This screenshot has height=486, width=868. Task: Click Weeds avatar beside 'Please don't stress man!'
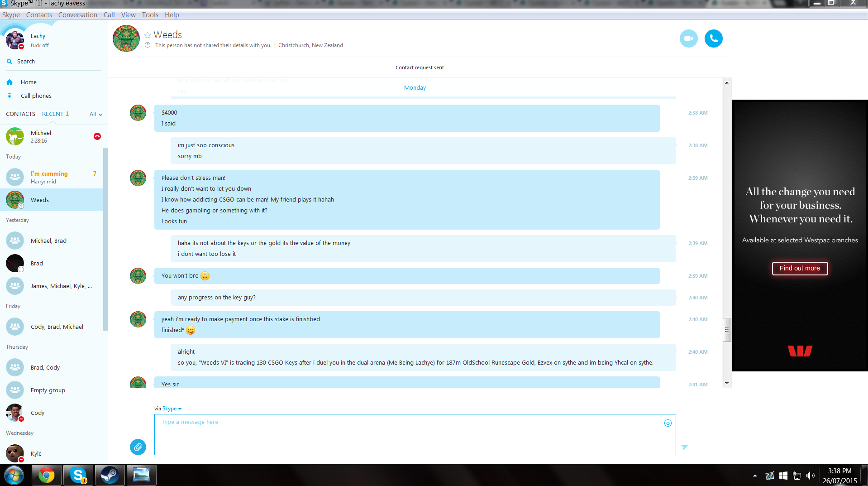coord(138,178)
